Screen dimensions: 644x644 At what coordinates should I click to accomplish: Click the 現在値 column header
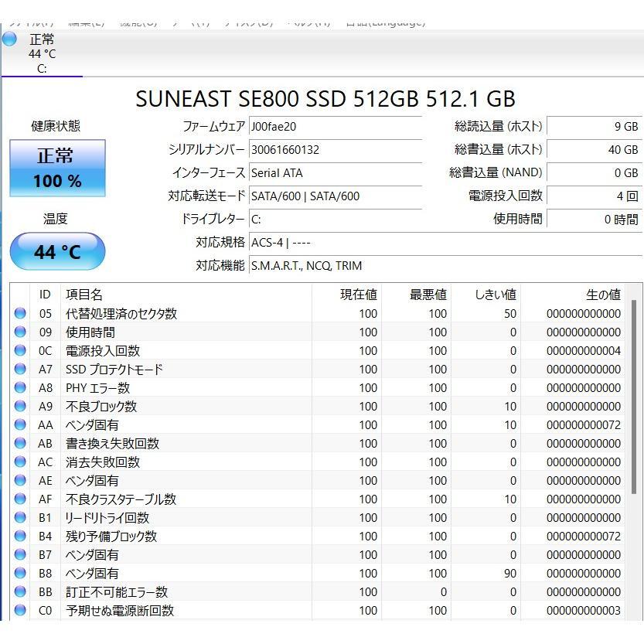[346, 294]
